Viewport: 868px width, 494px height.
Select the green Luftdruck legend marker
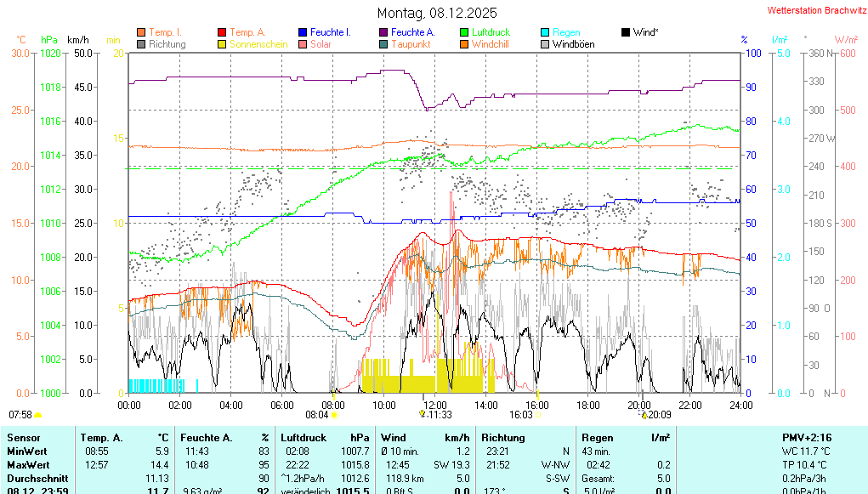464,32
